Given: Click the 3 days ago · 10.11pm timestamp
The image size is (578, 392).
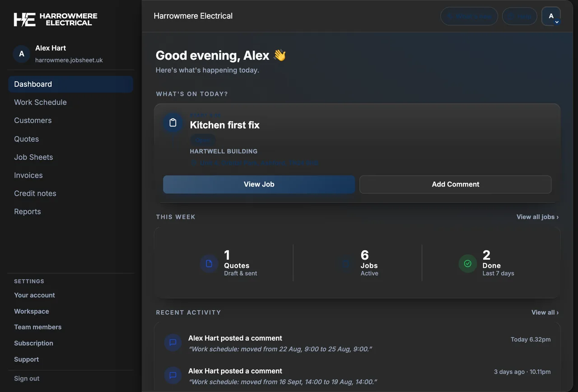Looking at the screenshot, I should click(522, 372).
